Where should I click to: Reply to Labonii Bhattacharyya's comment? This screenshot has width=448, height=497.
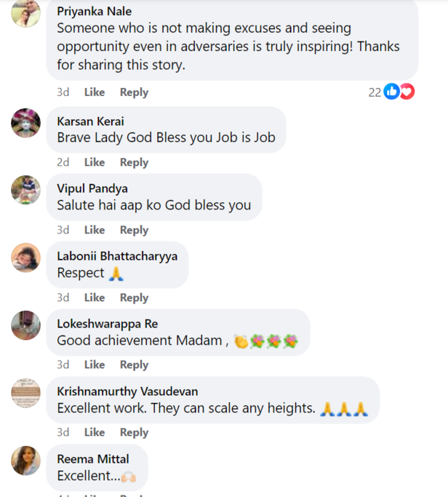click(134, 298)
